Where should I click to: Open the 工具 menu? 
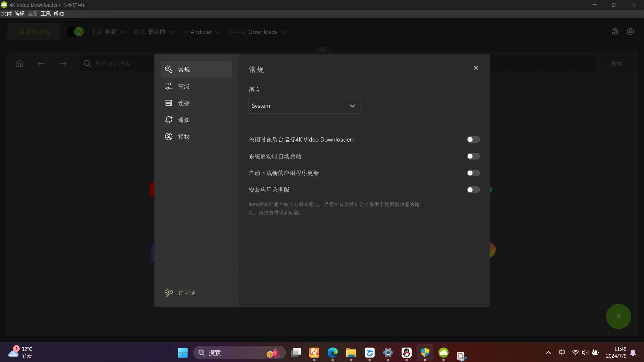click(45, 13)
